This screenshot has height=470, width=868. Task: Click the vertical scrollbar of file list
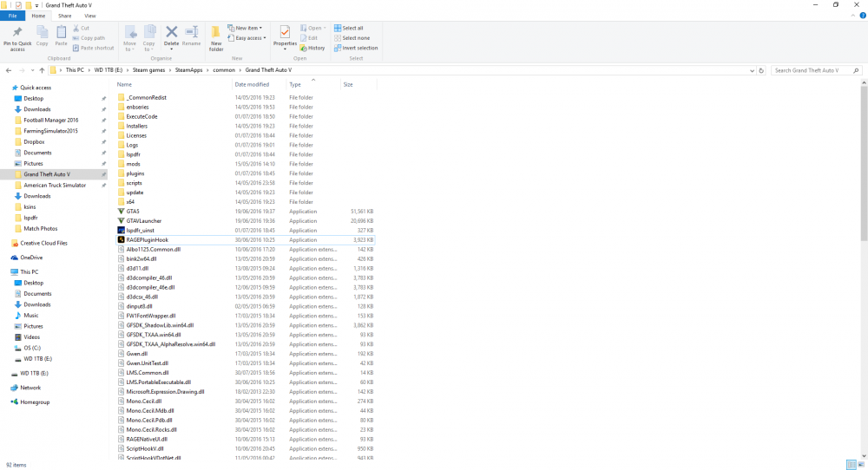pyautogui.click(x=864, y=163)
